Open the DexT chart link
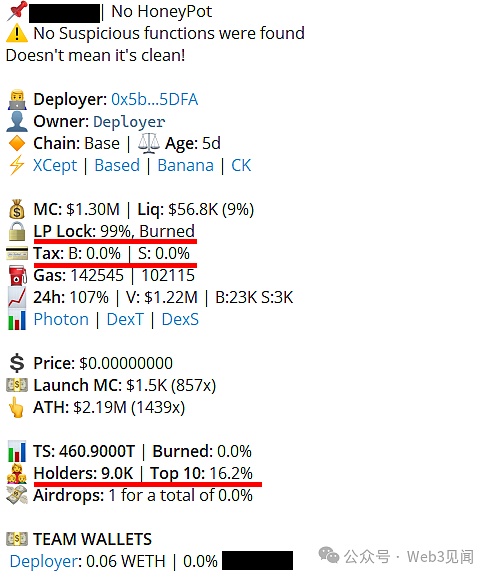 click(x=125, y=319)
